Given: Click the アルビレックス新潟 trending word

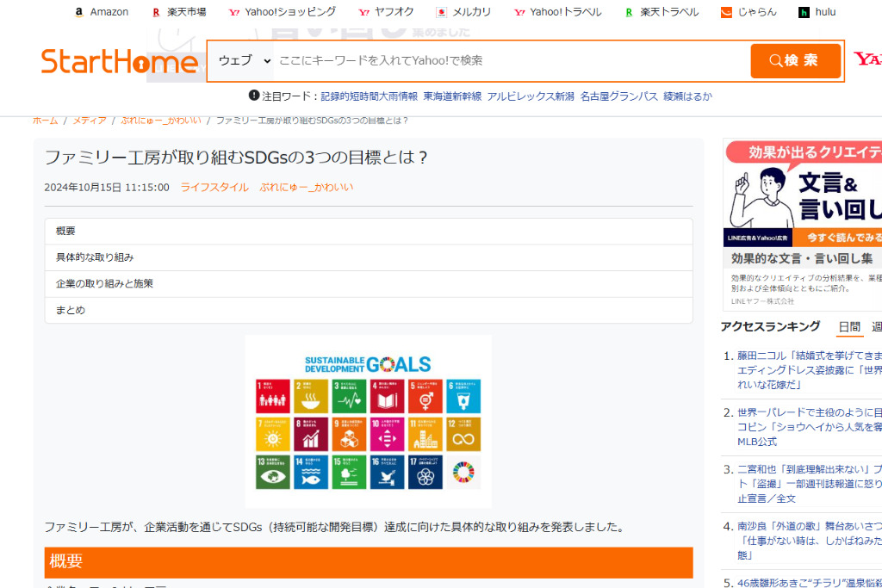Looking at the screenshot, I should pyautogui.click(x=531, y=96).
